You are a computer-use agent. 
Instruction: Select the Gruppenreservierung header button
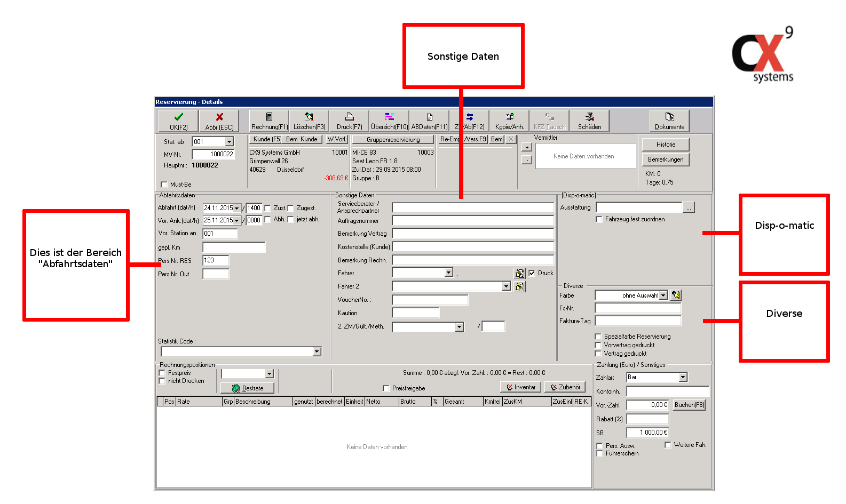pos(393,140)
